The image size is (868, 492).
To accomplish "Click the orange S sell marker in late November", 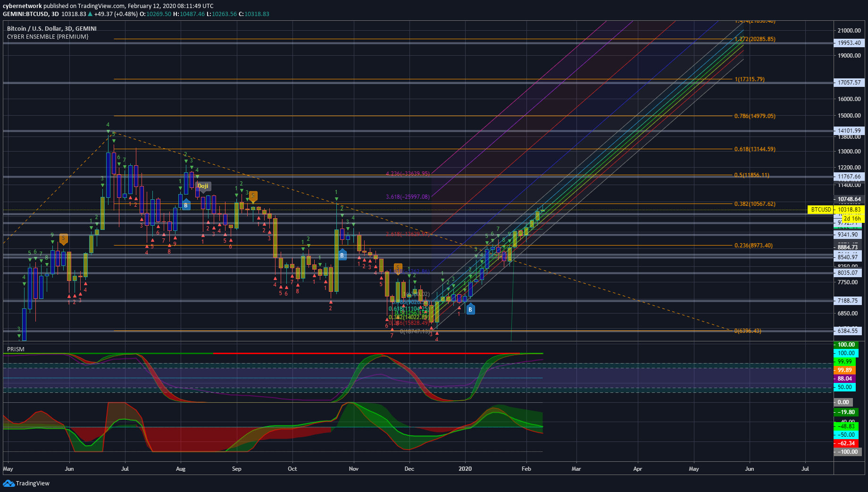I will point(398,268).
